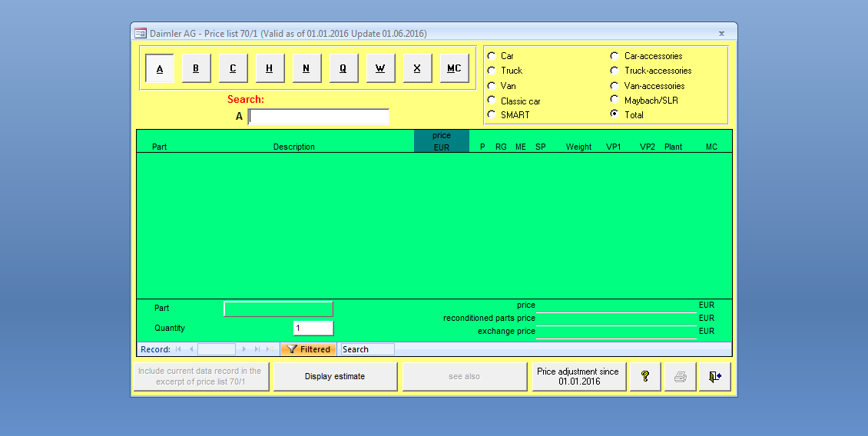
Task: Click Include current data record button
Action: (x=201, y=376)
